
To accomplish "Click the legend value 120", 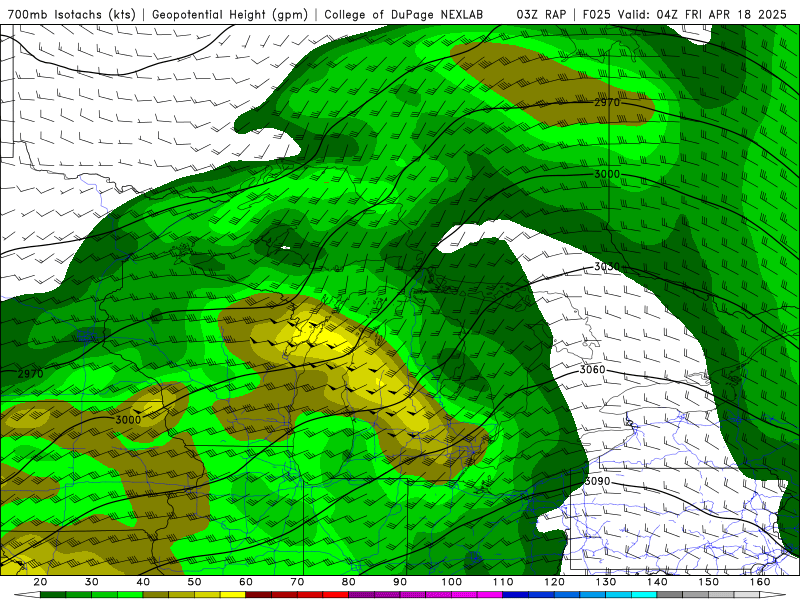I will point(555,582).
